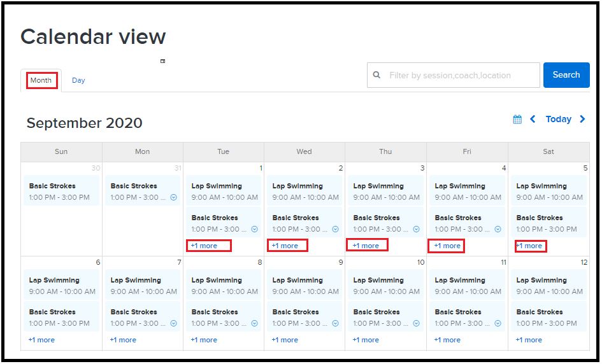
Task: Click the September 2020 month heading
Action: [x=85, y=123]
